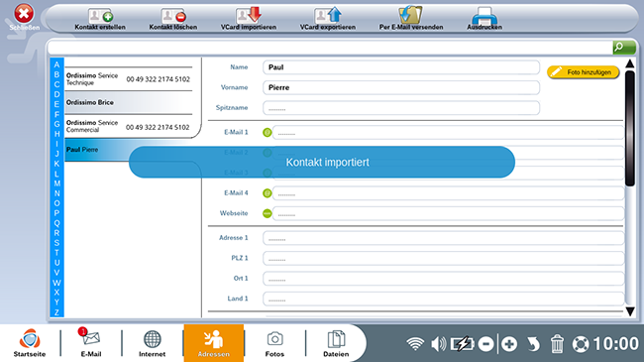Open Startseite from the bottom bar

[x=30, y=343]
